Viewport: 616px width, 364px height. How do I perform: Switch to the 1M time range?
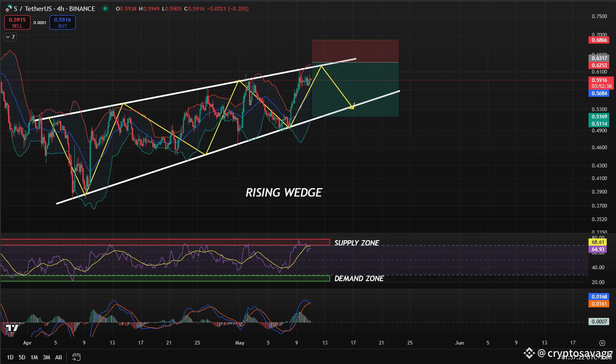pos(34,357)
